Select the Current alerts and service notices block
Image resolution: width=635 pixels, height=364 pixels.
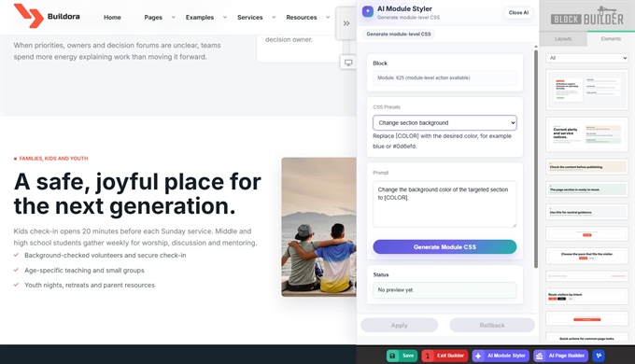tap(586, 134)
